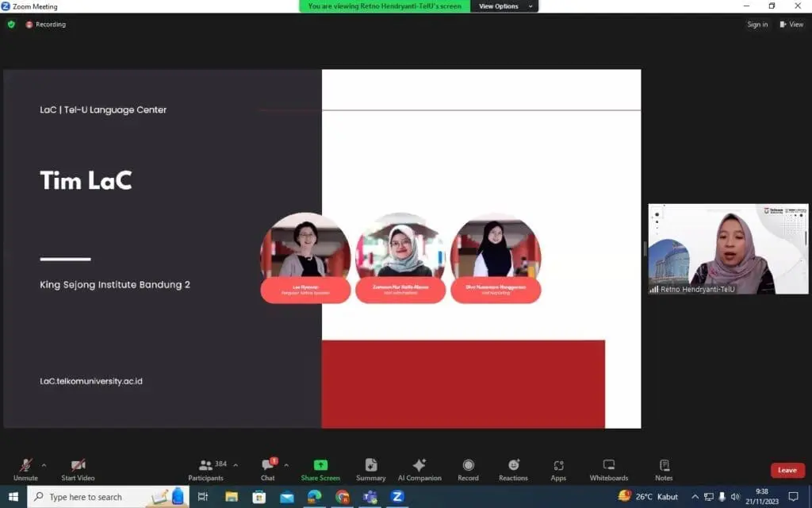
Task: Click the green encryption shield icon
Action: 11,25
